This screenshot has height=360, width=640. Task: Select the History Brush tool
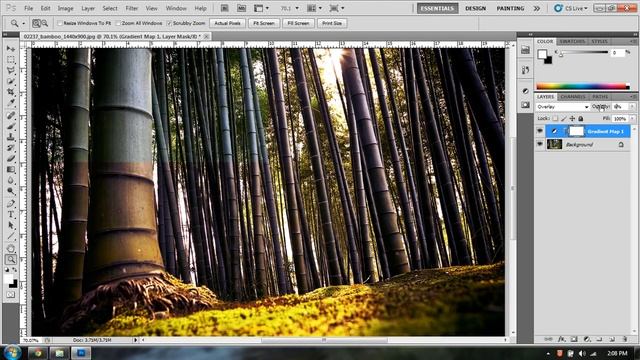(x=11, y=148)
